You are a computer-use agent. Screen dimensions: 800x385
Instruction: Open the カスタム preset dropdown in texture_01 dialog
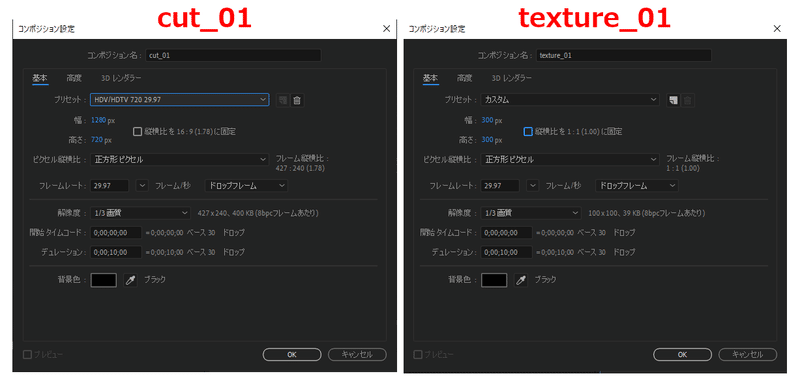click(570, 100)
